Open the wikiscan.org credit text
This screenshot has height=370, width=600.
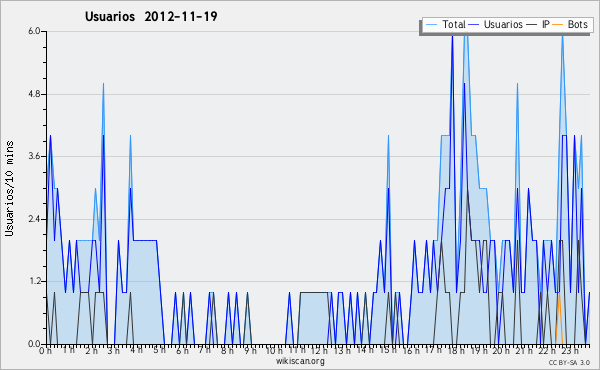click(300, 361)
